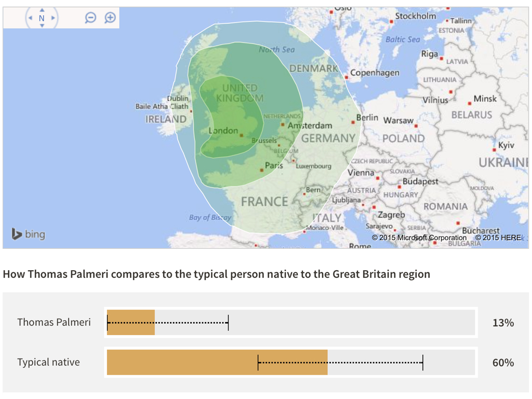Screen dimensions: 532x399
Task: Click the 2015 HERE copyright notice
Action: 498,238
